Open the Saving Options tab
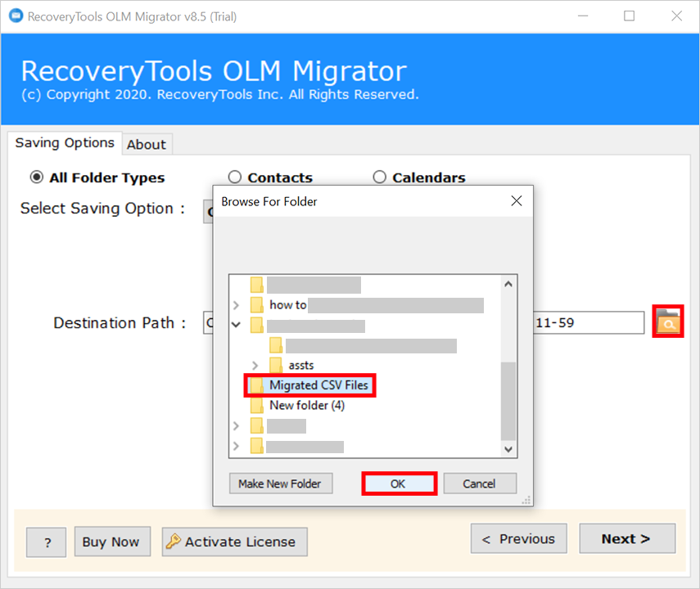 click(x=65, y=143)
